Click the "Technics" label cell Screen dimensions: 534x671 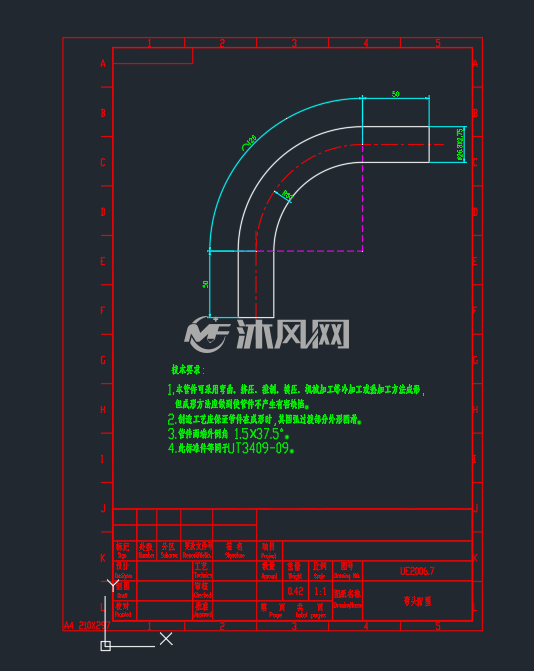(x=203, y=570)
